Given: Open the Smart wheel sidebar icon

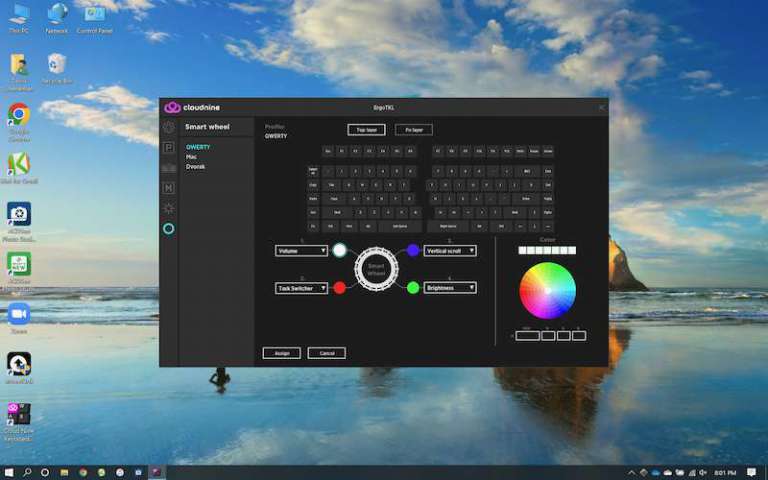Looking at the screenshot, I should [x=168, y=229].
